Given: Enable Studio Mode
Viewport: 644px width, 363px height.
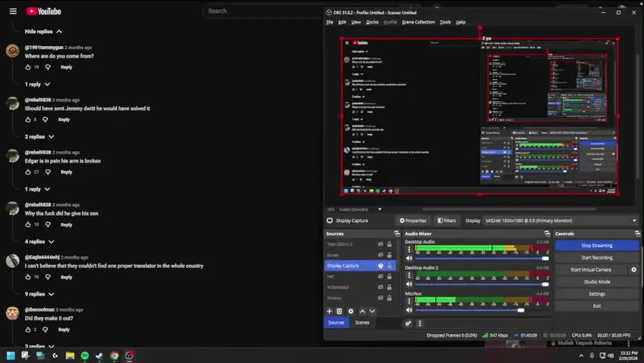Looking at the screenshot, I should point(597,282).
